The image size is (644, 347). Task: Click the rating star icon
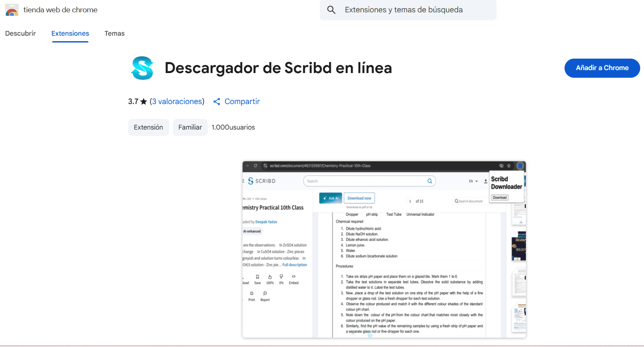(144, 102)
